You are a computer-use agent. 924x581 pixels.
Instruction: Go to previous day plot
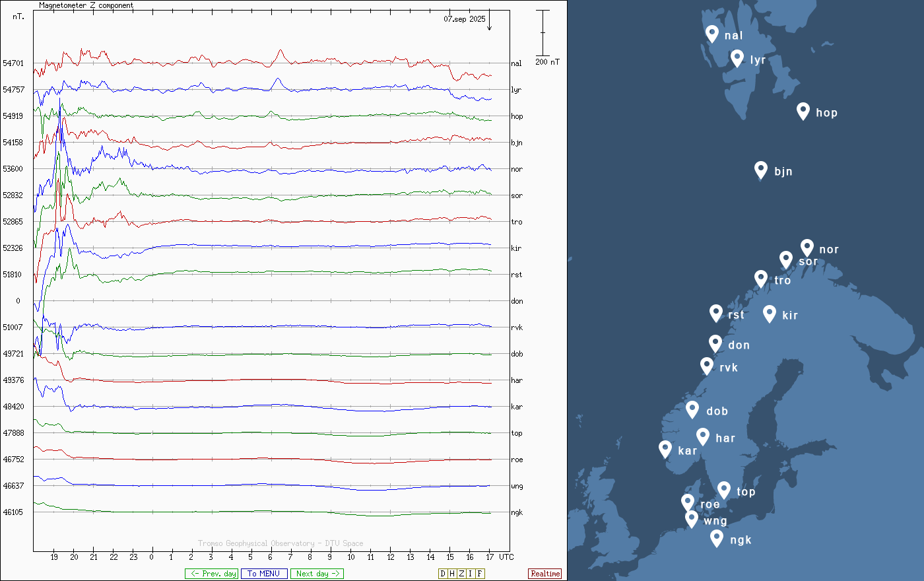tap(211, 574)
